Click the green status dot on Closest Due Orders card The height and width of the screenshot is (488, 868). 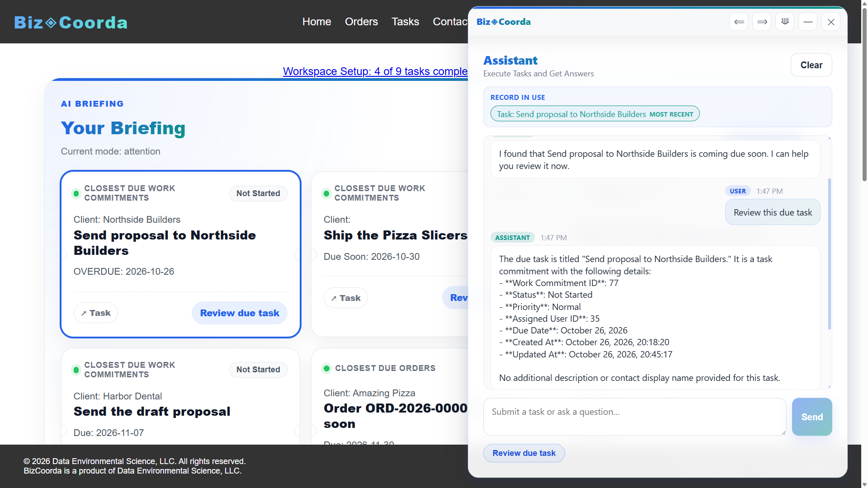(x=326, y=368)
